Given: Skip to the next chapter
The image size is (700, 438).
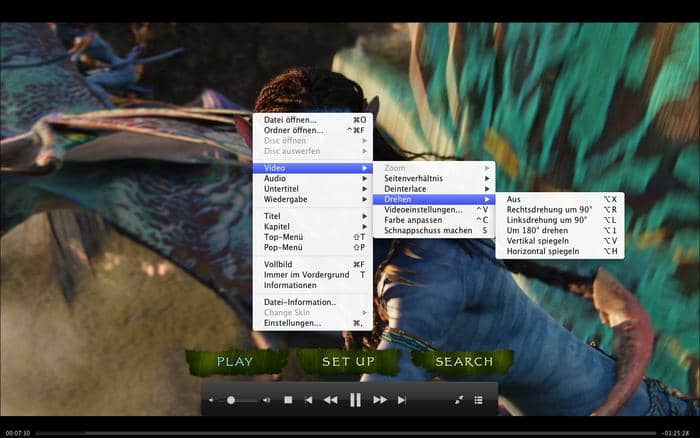Looking at the screenshot, I should tap(402, 400).
